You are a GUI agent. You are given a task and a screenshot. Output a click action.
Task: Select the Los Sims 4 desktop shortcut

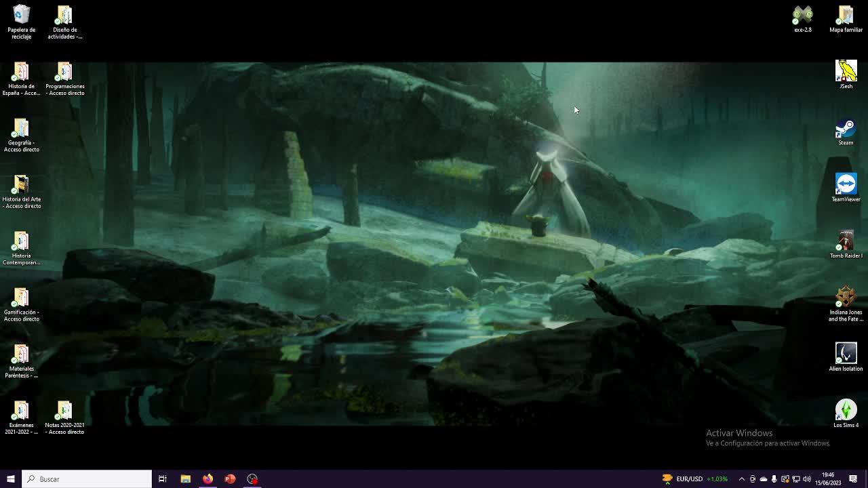(x=846, y=414)
